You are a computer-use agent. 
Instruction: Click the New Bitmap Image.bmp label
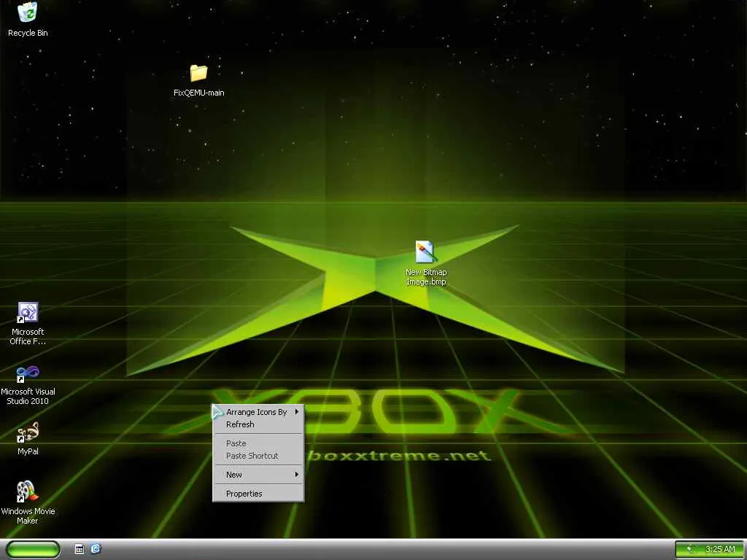click(426, 277)
